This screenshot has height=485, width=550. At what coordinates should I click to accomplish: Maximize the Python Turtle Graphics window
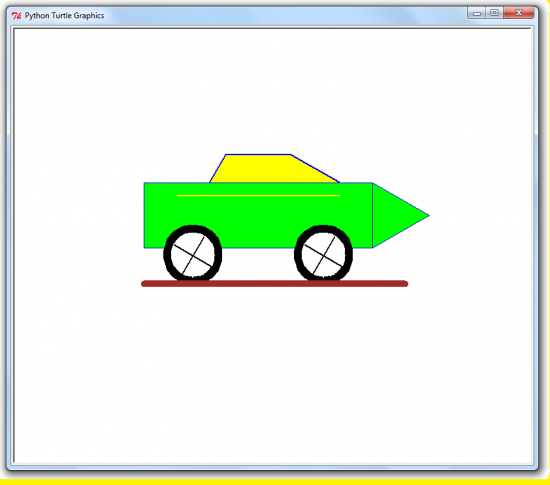point(494,13)
